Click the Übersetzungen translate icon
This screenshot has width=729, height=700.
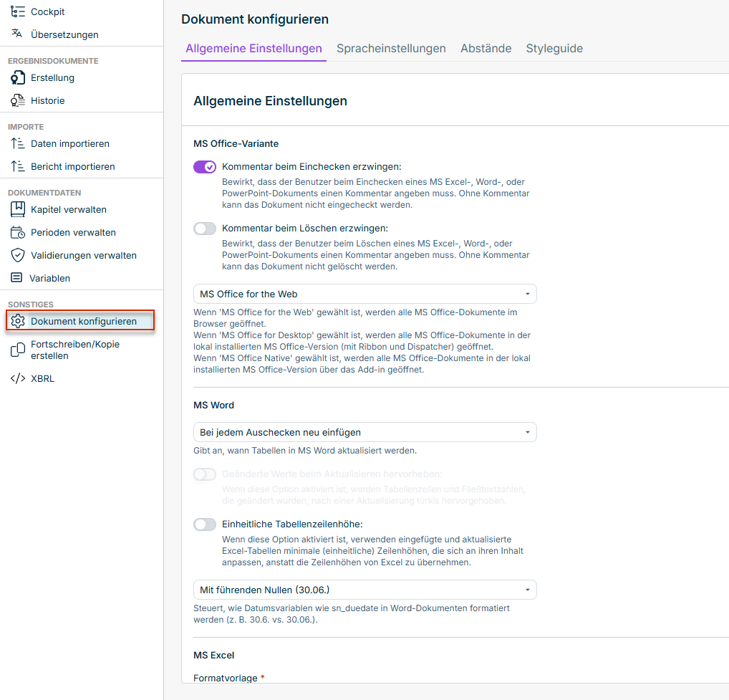pyautogui.click(x=17, y=34)
